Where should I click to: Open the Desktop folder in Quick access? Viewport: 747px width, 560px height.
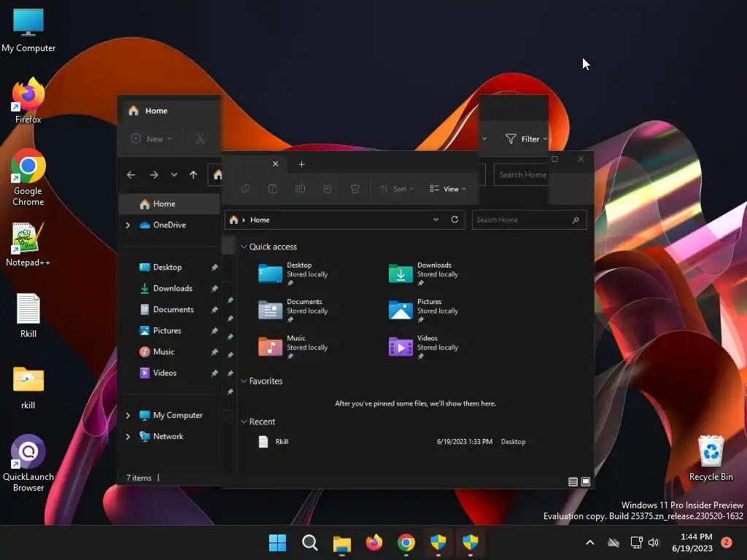coord(293,273)
